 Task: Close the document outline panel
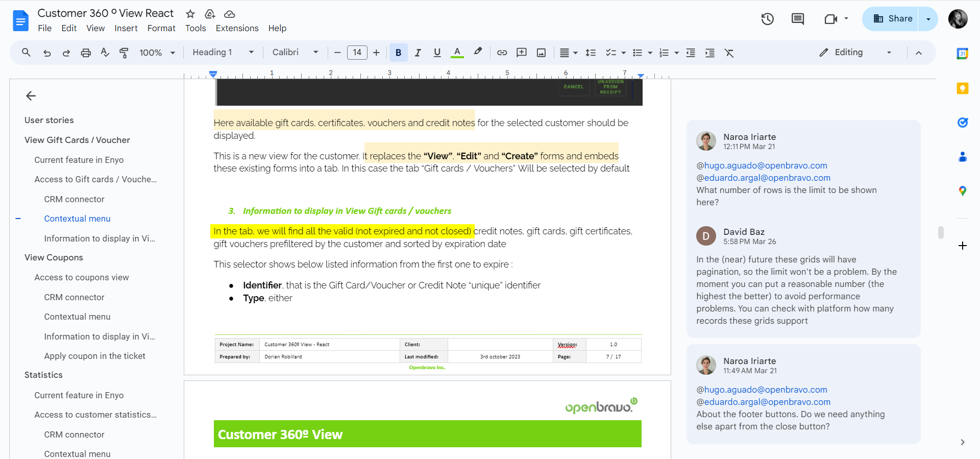pyautogui.click(x=31, y=95)
